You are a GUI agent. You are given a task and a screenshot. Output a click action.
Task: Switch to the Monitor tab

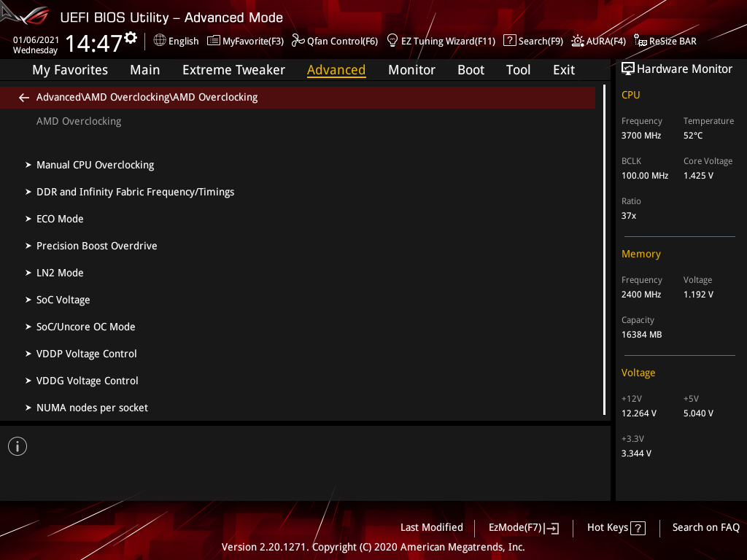(411, 70)
